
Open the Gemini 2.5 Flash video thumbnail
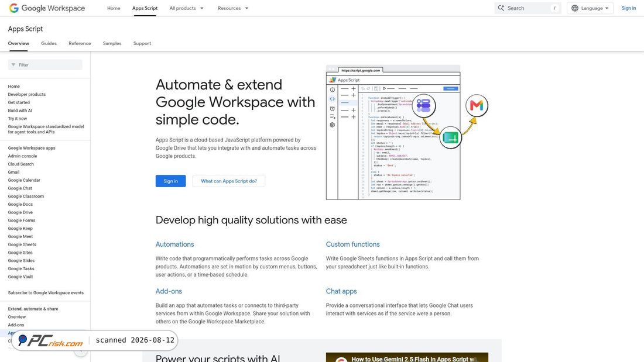click(407, 357)
